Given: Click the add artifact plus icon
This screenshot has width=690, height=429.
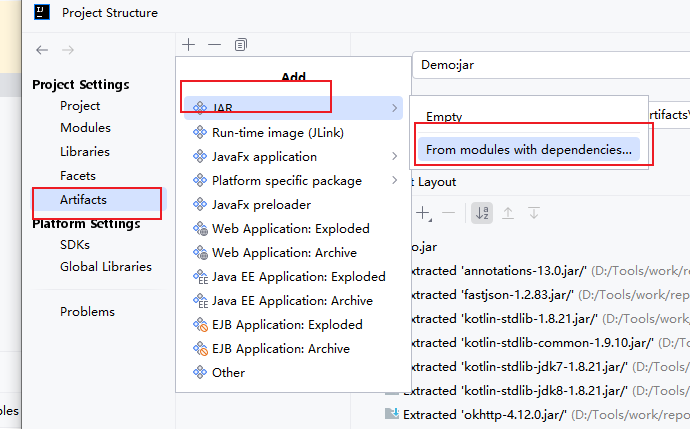Looking at the screenshot, I should [x=188, y=44].
